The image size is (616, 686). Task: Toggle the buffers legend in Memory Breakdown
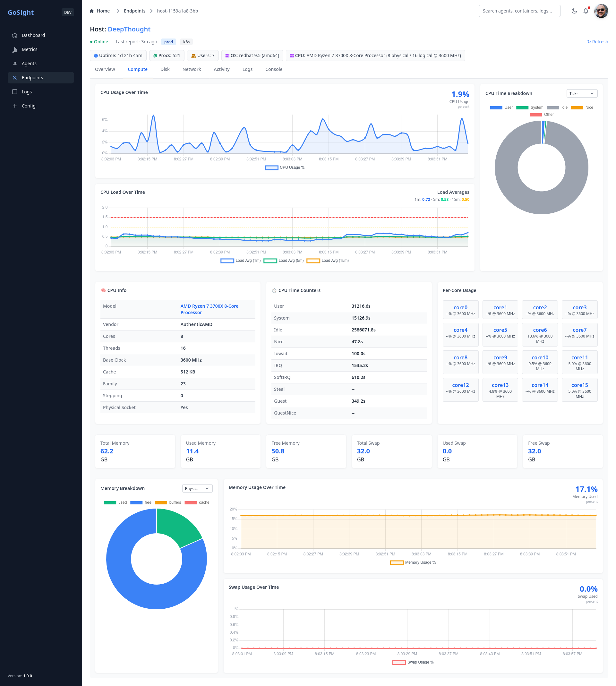point(168,502)
